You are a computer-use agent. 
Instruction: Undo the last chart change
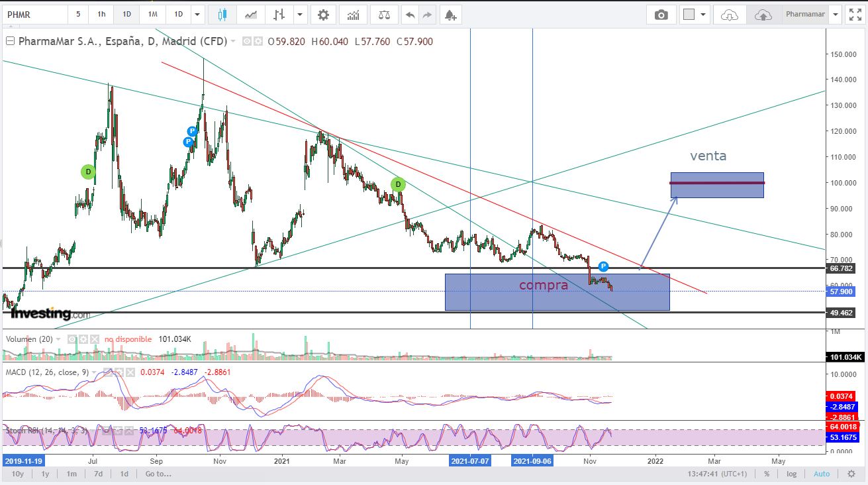410,15
